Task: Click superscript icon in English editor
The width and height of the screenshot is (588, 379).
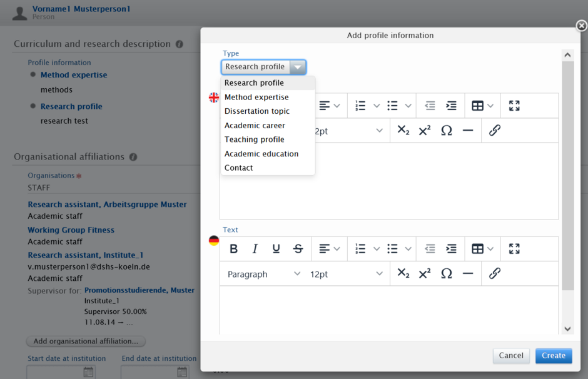Action: [x=425, y=131]
